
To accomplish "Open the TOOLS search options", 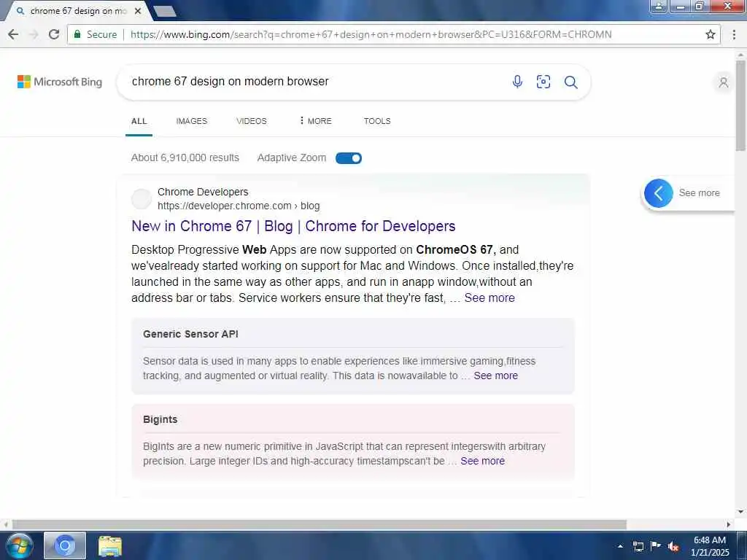I will [377, 121].
